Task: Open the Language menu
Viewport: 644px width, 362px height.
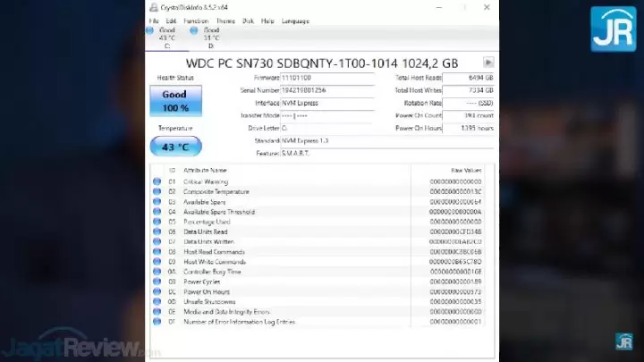Action: (x=295, y=21)
